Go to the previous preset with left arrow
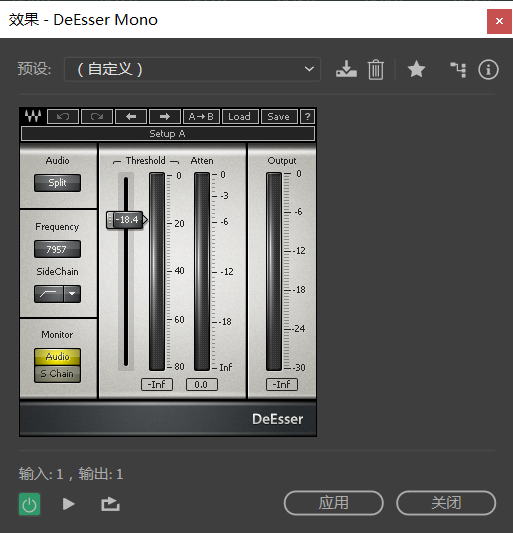 [131, 117]
